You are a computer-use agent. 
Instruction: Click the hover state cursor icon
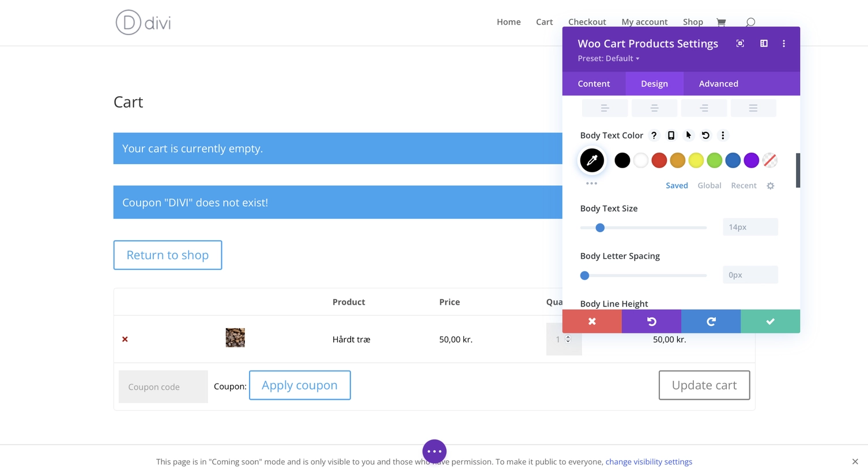688,135
